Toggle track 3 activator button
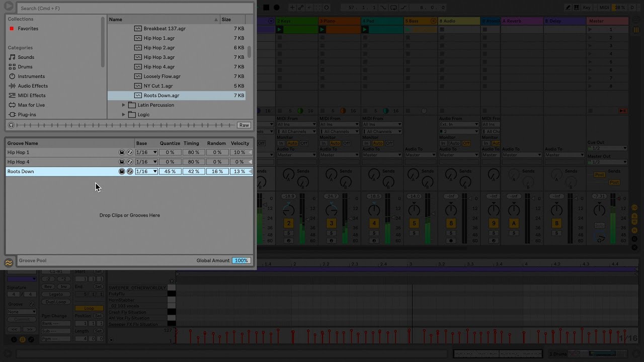Screen dimensions: 644x362 click(332, 223)
